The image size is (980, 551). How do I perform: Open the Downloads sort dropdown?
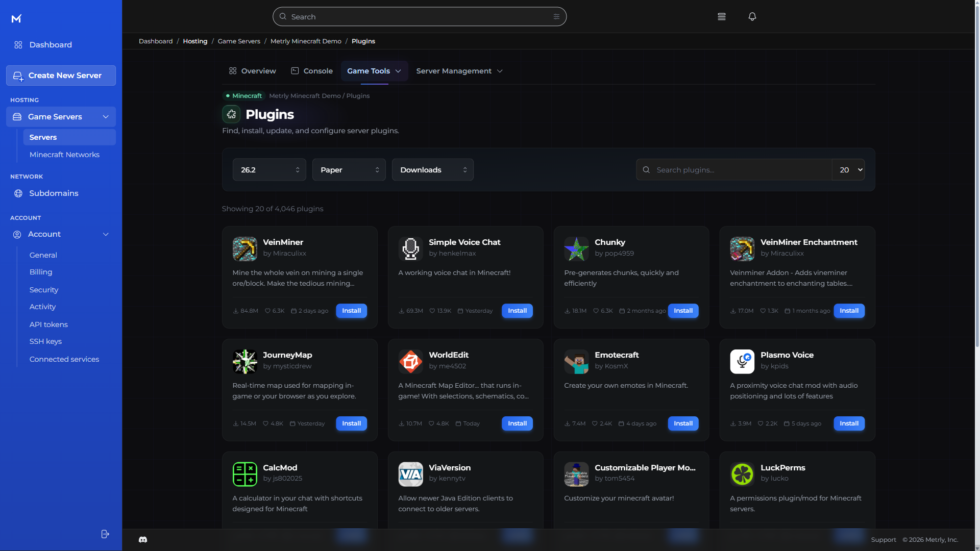coord(433,170)
